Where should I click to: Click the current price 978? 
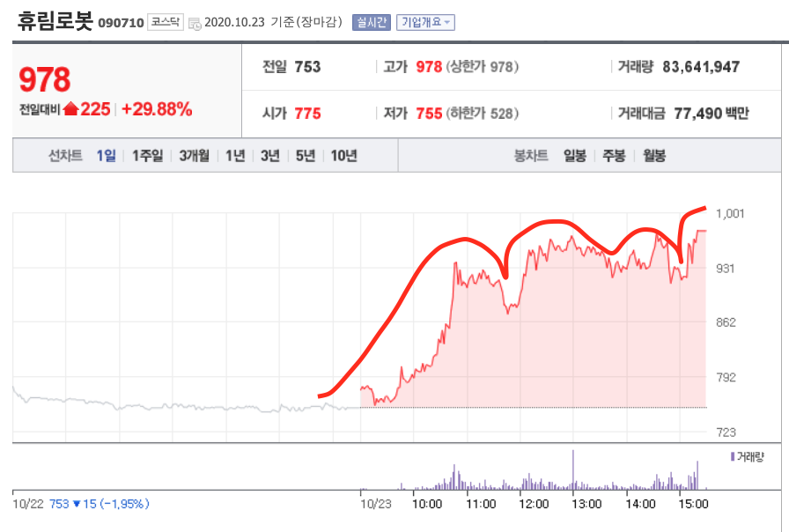[x=45, y=79]
